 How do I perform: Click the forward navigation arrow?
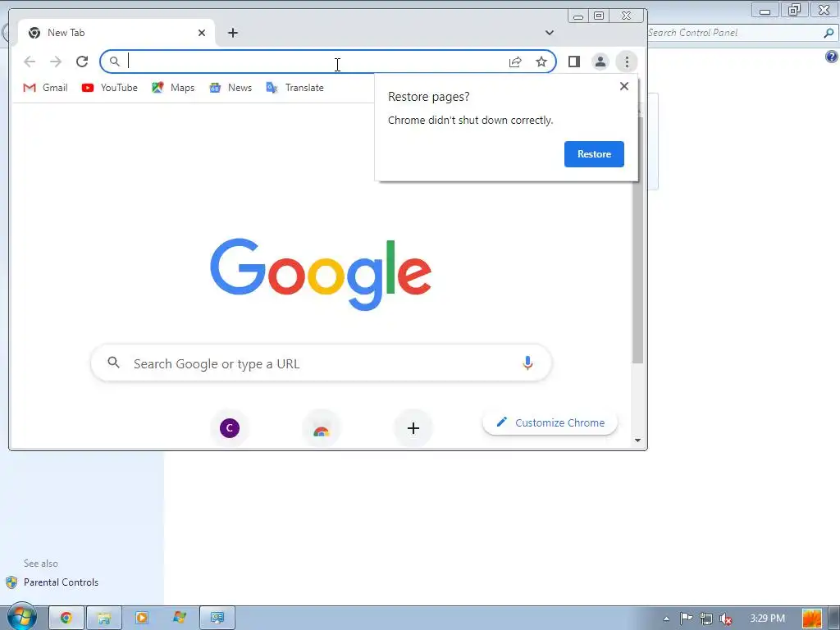[56, 62]
